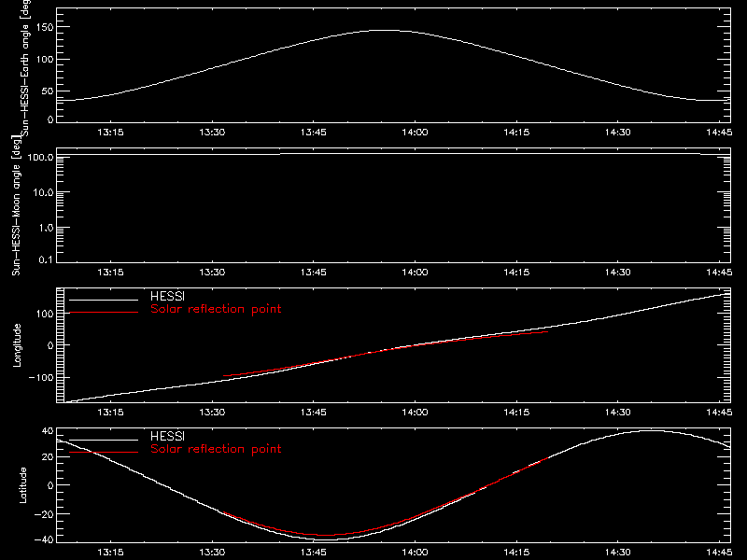Click red legend line in Longitude plot
The width and height of the screenshot is (747, 560).
(104, 313)
